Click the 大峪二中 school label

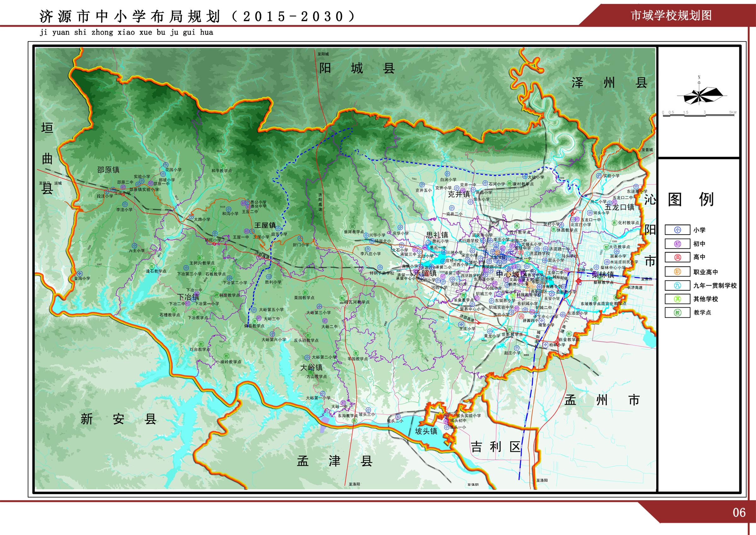329,326
